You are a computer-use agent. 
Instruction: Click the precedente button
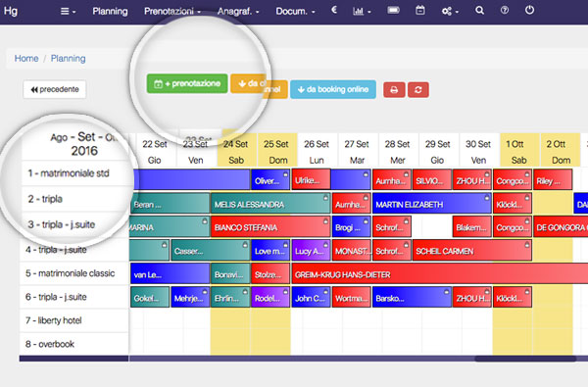point(55,89)
